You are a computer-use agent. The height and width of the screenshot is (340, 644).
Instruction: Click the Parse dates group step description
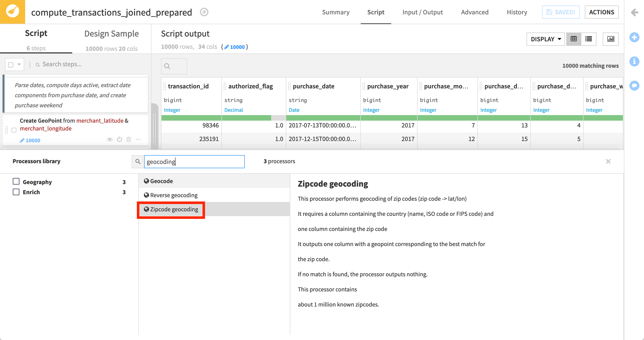(x=72, y=95)
